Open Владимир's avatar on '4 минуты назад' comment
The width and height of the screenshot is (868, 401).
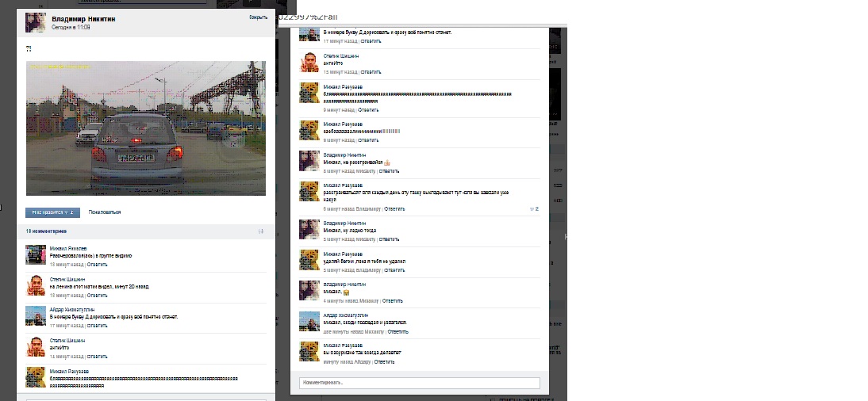[309, 290]
